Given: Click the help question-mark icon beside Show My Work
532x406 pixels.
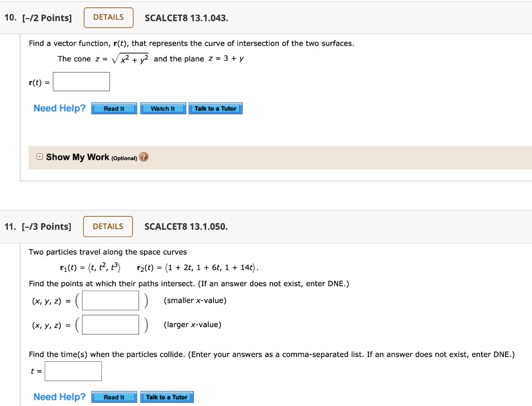Looking at the screenshot, I should [x=143, y=156].
